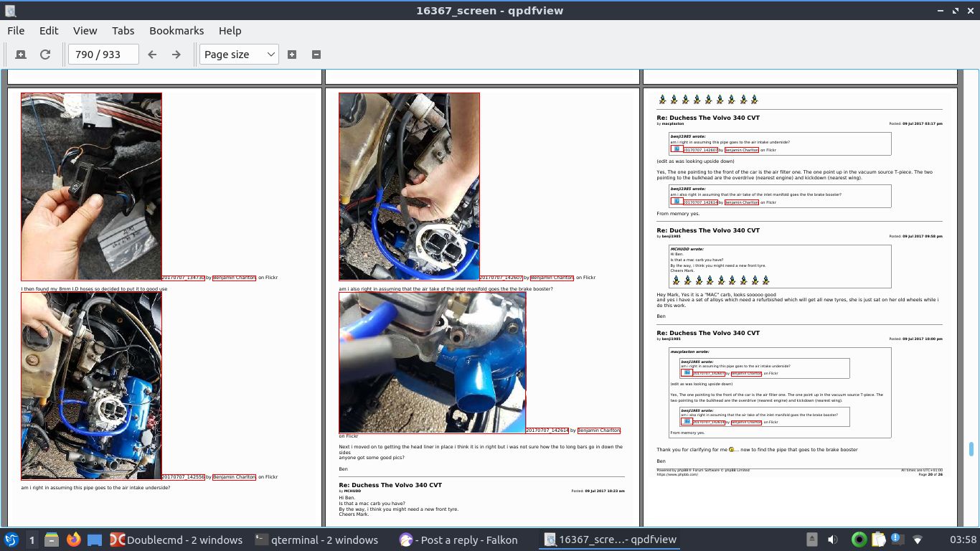Go to the previous page arrow
The width and height of the screenshot is (980, 551).
click(152, 55)
